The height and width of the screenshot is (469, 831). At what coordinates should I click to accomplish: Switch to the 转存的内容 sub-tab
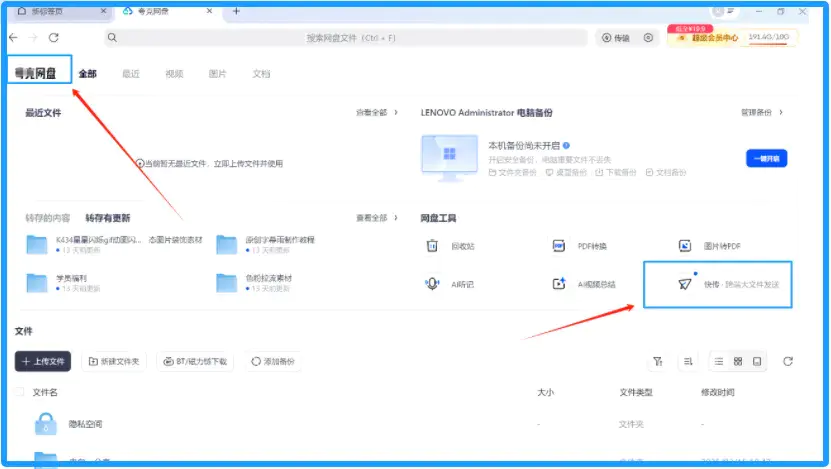(48, 218)
